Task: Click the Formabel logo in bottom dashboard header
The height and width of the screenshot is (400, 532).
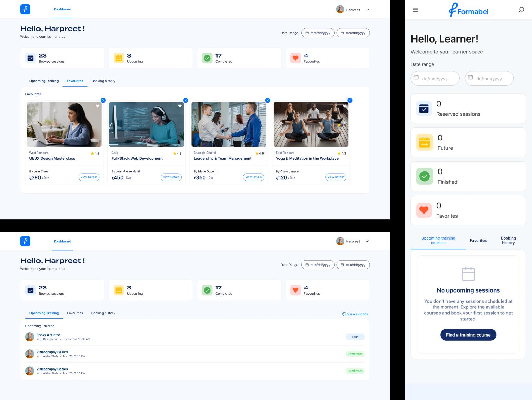Action: click(25, 241)
